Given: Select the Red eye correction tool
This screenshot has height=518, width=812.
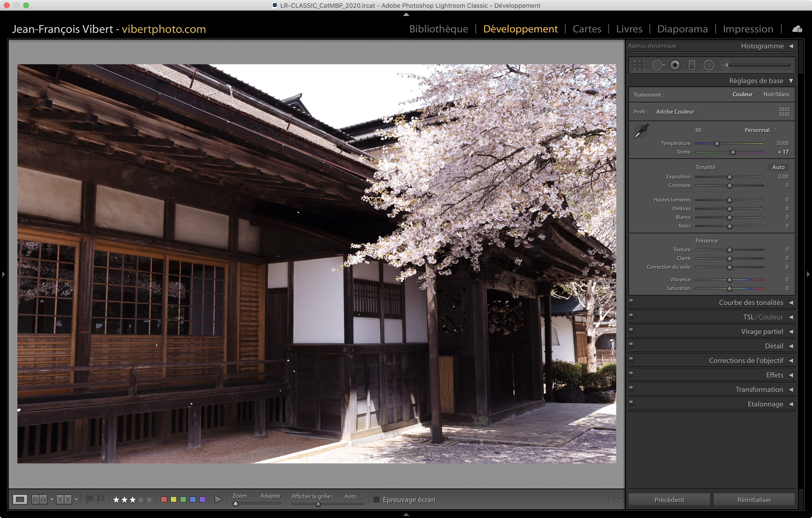Looking at the screenshot, I should (675, 65).
